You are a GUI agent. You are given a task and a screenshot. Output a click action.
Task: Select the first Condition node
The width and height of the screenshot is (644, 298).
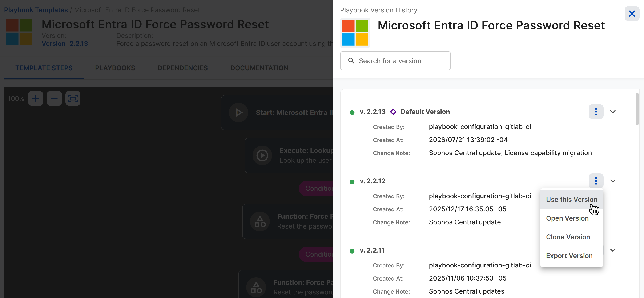pyautogui.click(x=316, y=189)
